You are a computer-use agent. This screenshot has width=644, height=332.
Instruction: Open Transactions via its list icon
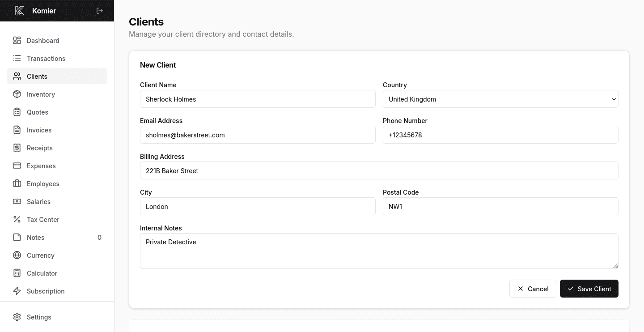[17, 58]
